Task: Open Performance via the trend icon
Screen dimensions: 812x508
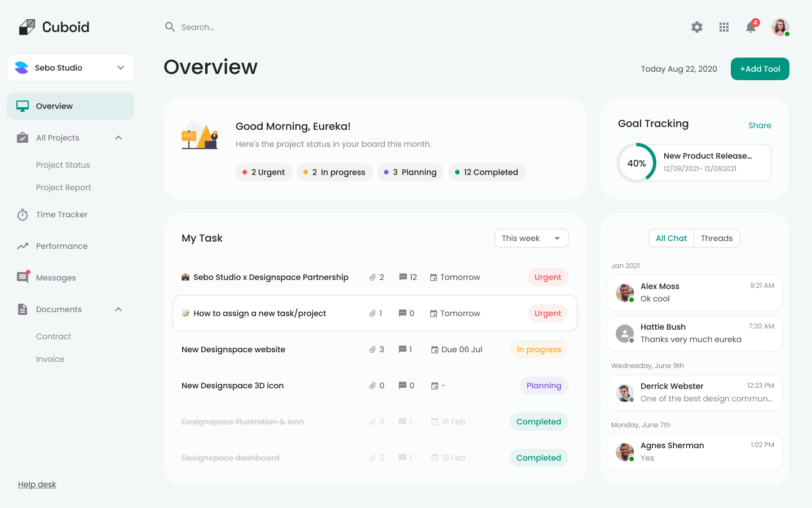Action: coord(23,246)
